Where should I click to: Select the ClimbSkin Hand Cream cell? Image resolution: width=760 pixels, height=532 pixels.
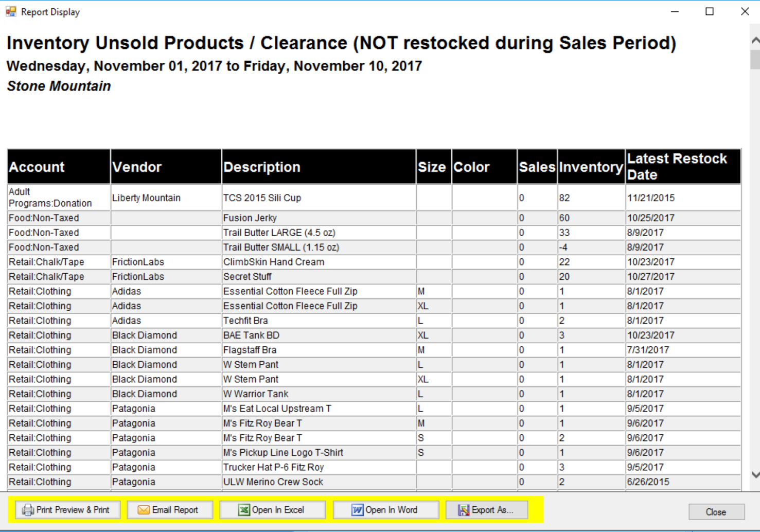[x=319, y=262]
